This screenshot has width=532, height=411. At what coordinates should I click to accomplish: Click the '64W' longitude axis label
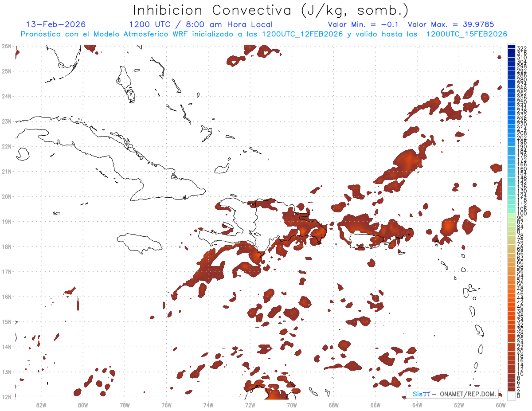[x=417, y=404]
